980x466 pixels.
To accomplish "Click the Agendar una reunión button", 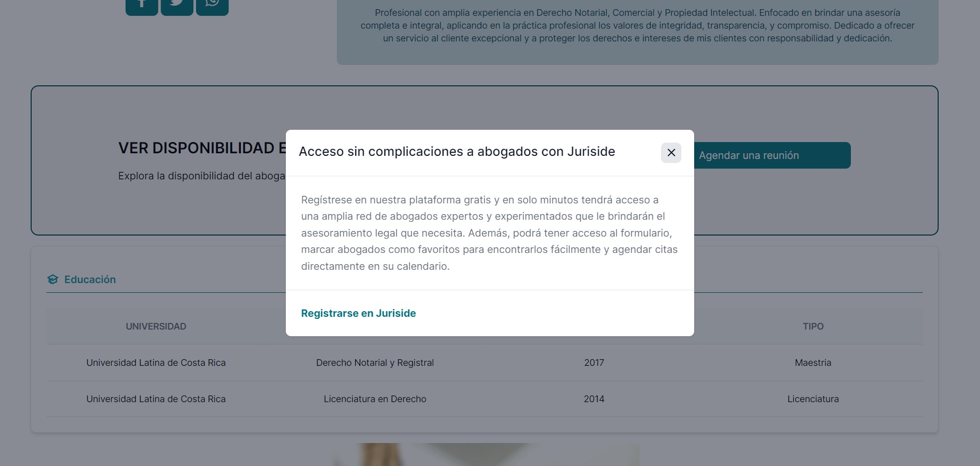I will tap(772, 155).
